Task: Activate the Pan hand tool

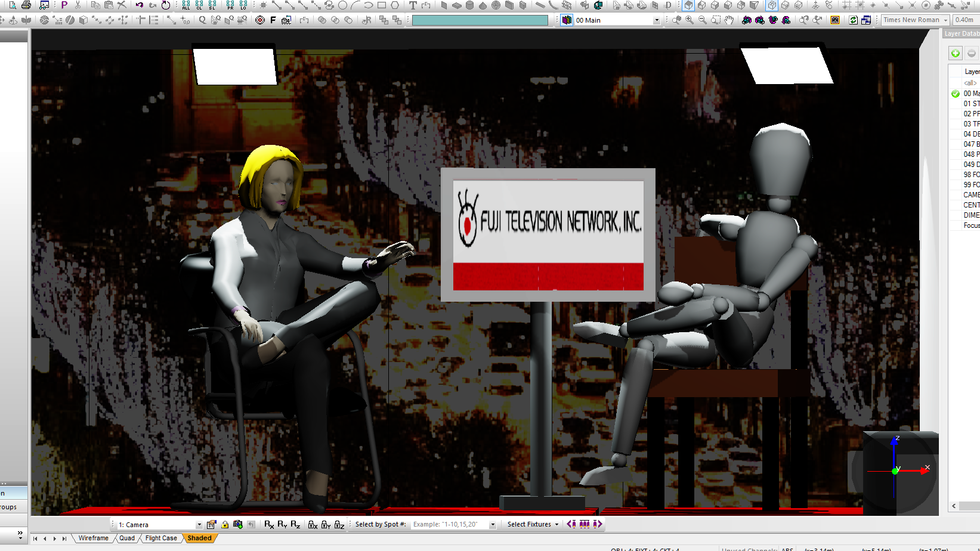Action: [729, 20]
